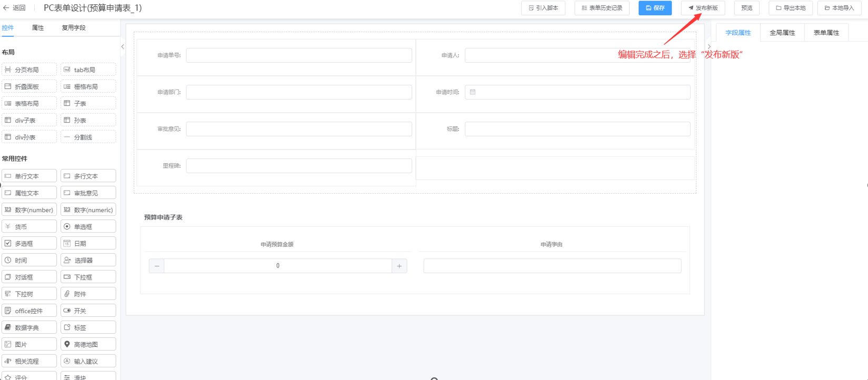This screenshot has width=868, height=380.
Task: Decrease 申请预算金额 with the minus button
Action: [157, 266]
